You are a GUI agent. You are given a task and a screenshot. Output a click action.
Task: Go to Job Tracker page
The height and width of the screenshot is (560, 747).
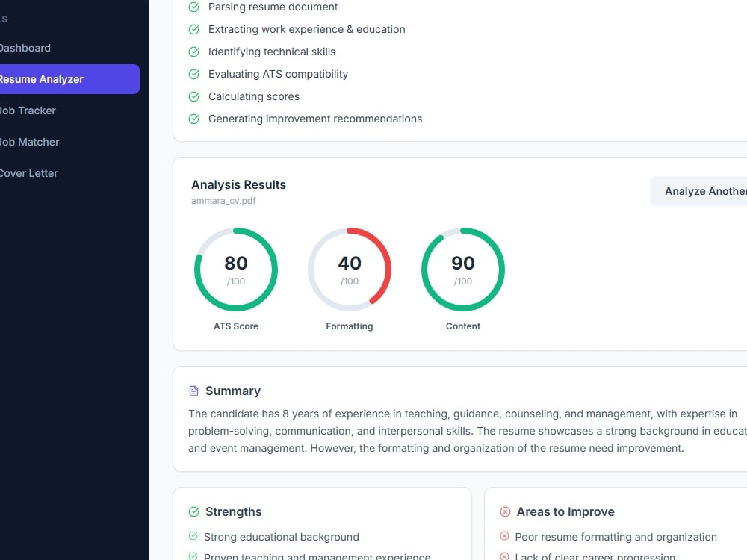click(x=28, y=111)
